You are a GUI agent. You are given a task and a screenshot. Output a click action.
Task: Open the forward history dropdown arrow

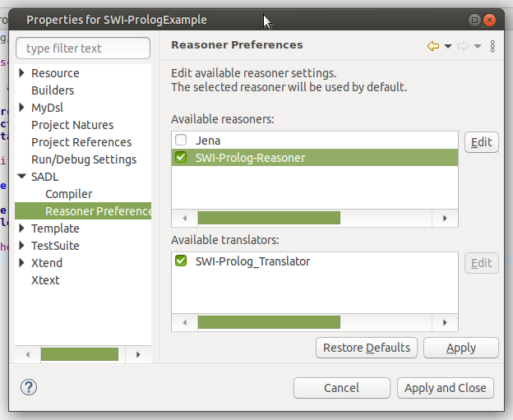click(478, 47)
